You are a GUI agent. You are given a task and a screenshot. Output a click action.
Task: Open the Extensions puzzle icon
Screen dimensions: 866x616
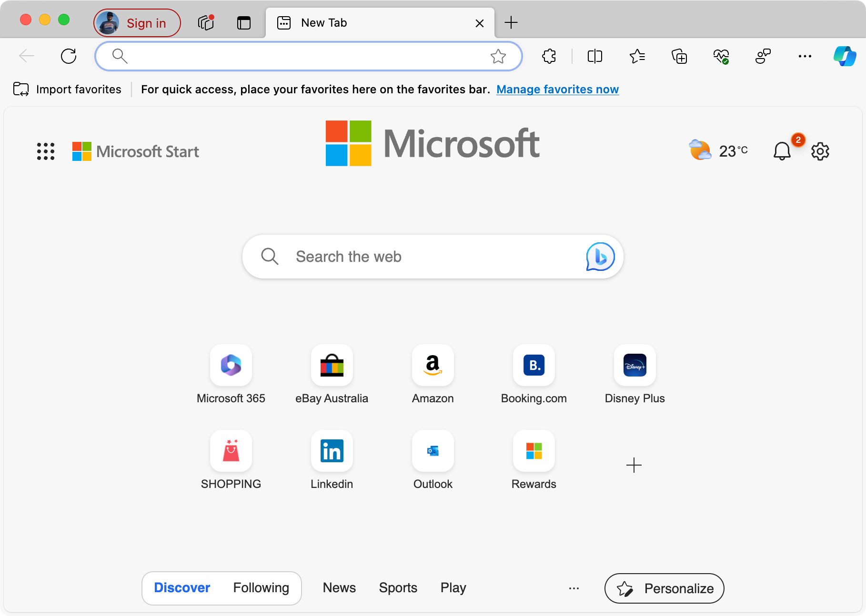(x=549, y=56)
